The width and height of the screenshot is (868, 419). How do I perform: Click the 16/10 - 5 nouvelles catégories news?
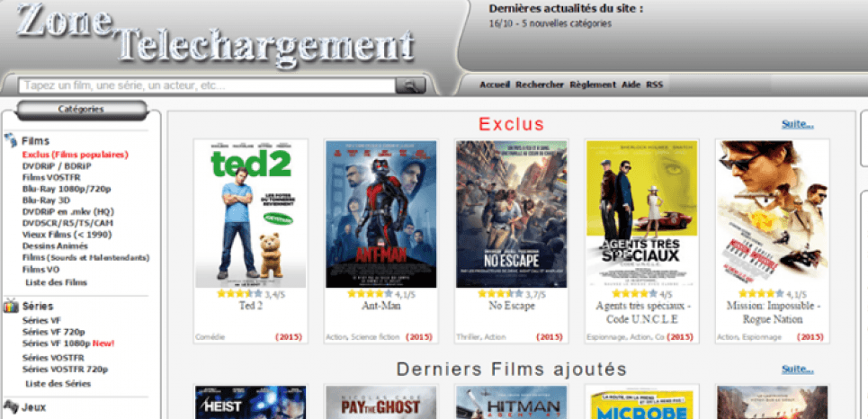click(550, 23)
